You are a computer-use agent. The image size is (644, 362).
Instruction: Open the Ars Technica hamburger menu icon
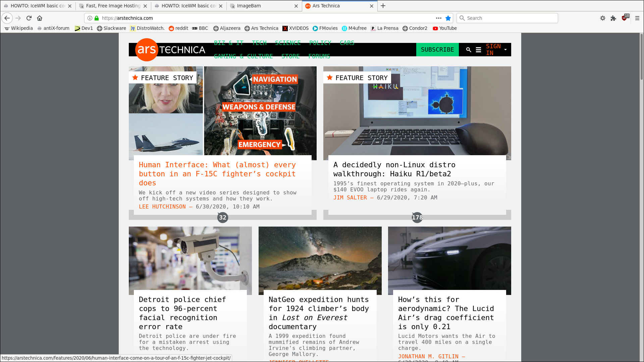click(x=479, y=50)
